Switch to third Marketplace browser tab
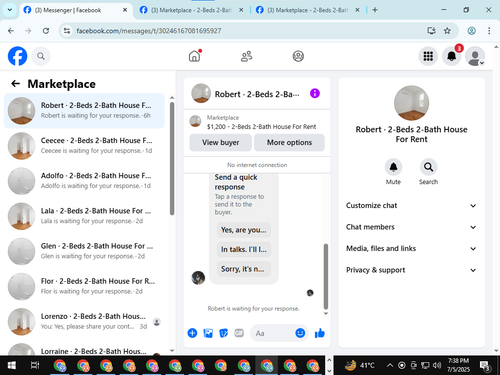This screenshot has width=500, height=375. tap(308, 10)
